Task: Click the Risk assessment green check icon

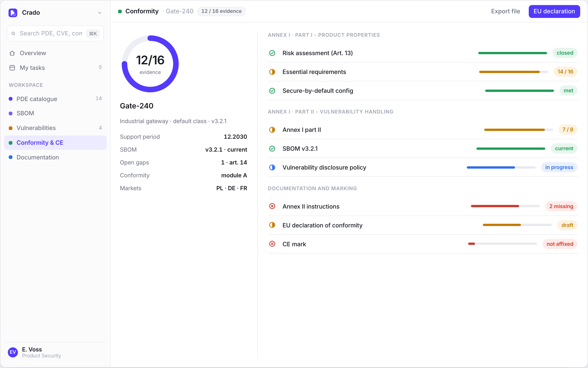Action: (x=272, y=53)
